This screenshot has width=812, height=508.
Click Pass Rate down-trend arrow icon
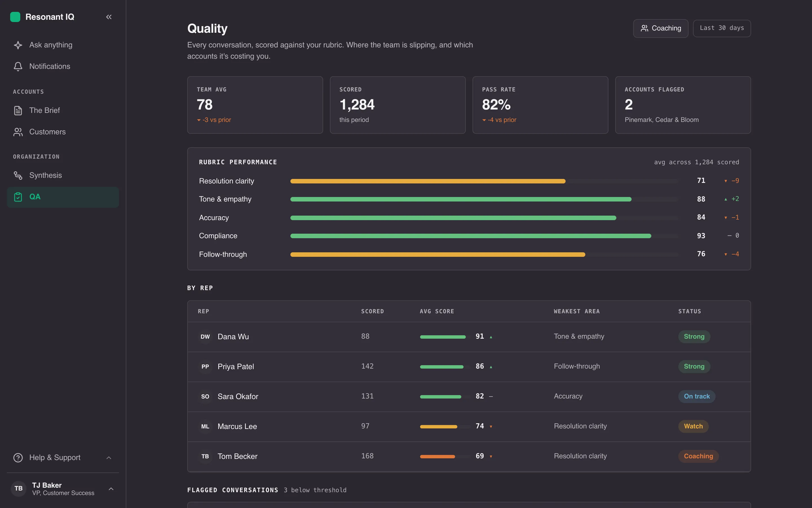point(484,120)
